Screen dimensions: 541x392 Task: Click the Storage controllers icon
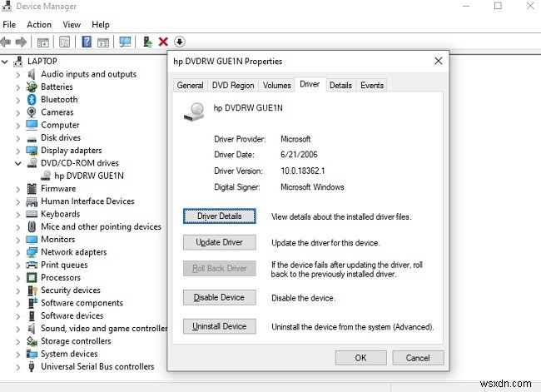coord(32,341)
